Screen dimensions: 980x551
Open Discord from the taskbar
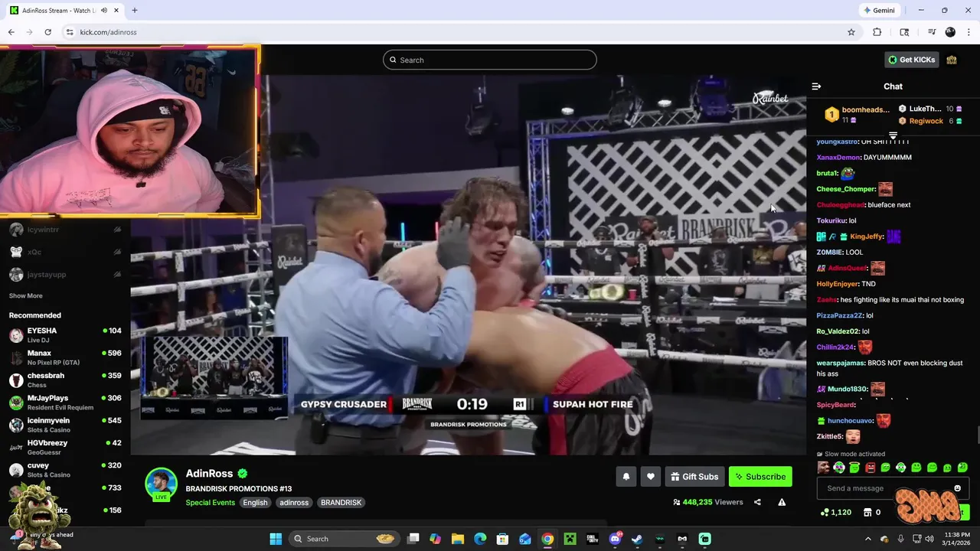615,539
